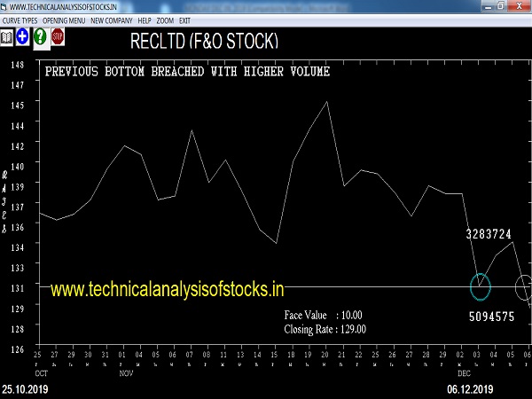Image resolution: width=532 pixels, height=399 pixels.
Task: Click the white circled point near right edge
Action: click(523, 286)
